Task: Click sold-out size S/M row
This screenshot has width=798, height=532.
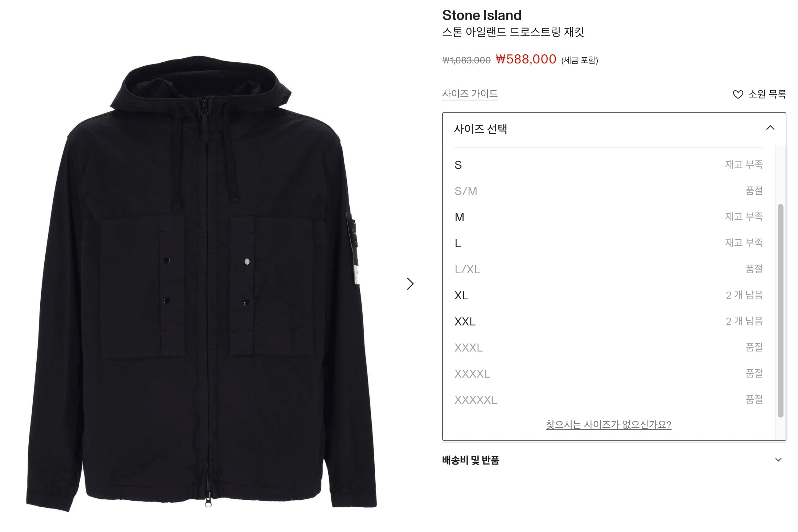Action: (x=609, y=191)
